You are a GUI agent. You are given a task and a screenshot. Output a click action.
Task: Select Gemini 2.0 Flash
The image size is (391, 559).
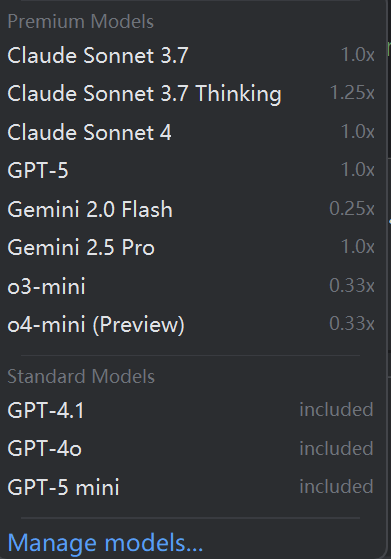pyautogui.click(x=192, y=209)
